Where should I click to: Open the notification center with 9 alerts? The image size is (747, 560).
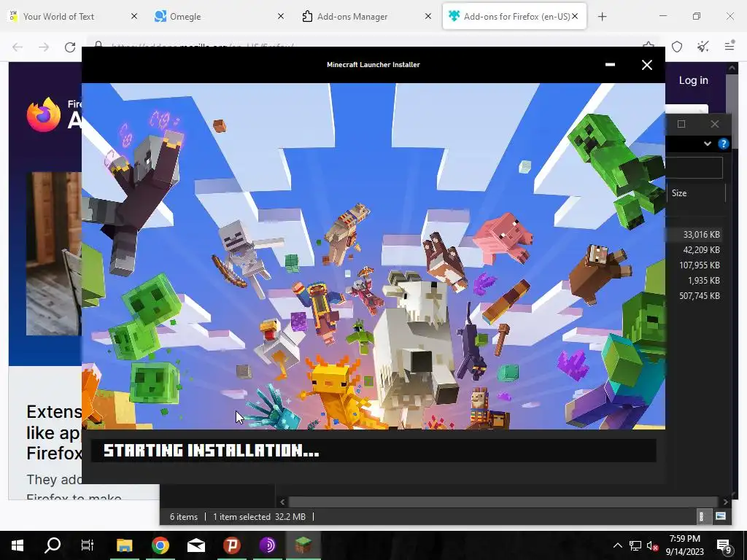(x=724, y=545)
